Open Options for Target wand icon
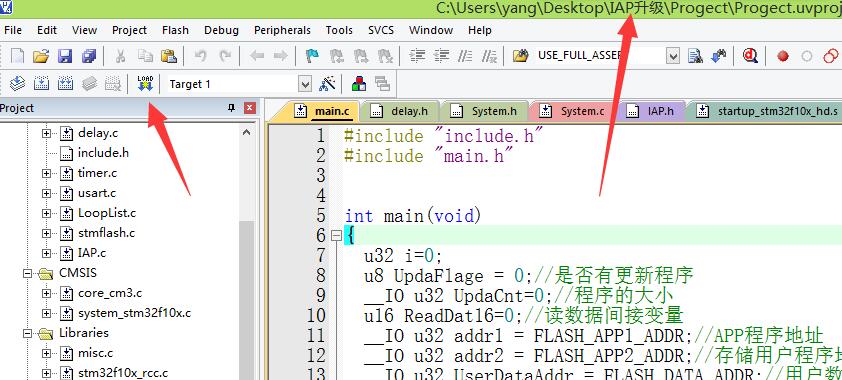 click(x=327, y=83)
